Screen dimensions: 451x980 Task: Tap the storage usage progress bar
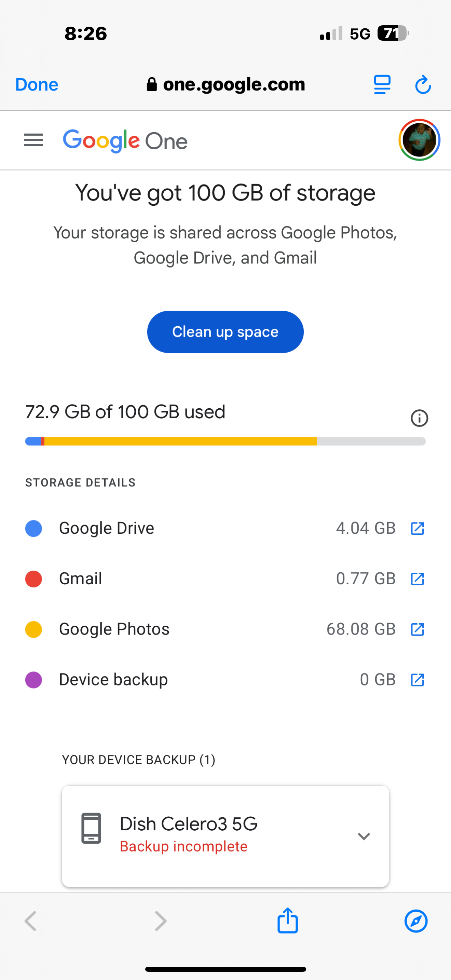225,441
